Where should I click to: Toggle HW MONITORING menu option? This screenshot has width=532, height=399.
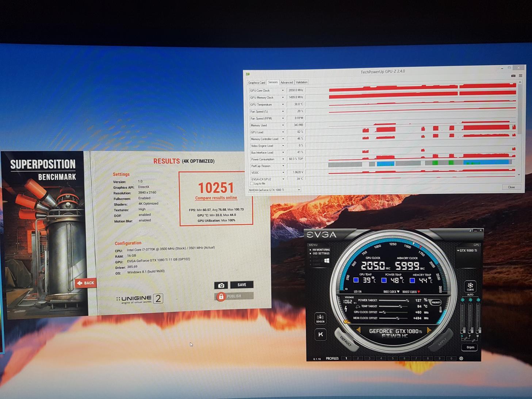coord(320,250)
